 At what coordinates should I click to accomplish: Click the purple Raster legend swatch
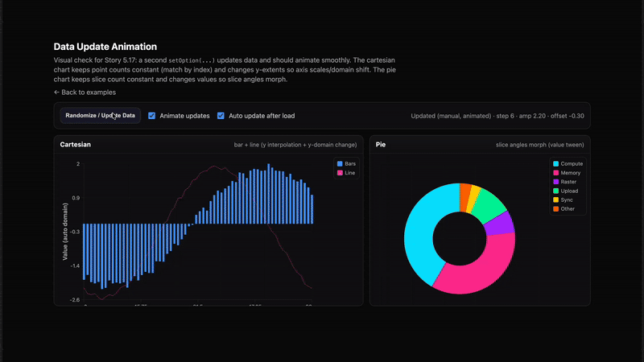point(555,182)
